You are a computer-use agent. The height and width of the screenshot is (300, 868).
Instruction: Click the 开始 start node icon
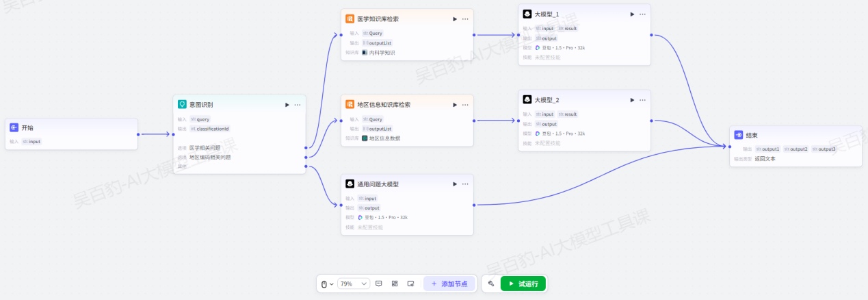click(x=14, y=127)
